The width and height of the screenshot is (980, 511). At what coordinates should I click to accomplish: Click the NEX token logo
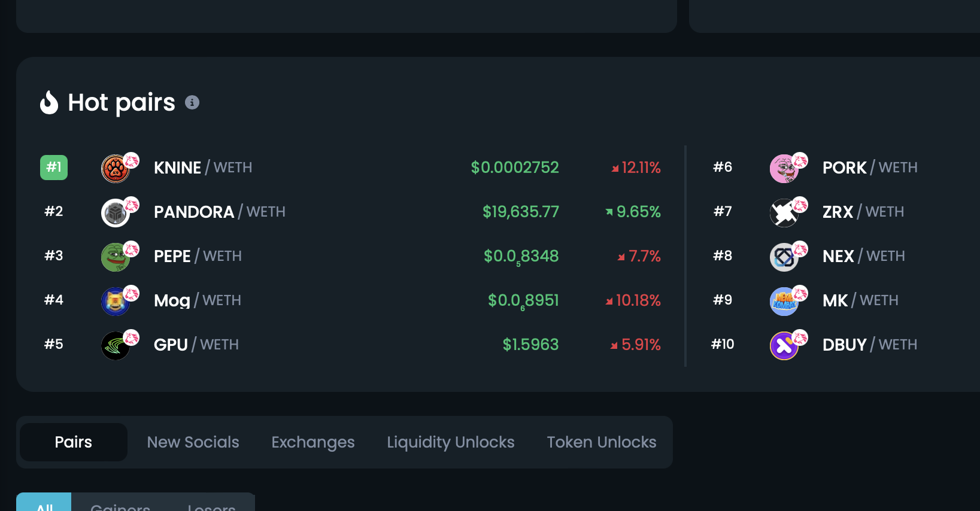784,257
